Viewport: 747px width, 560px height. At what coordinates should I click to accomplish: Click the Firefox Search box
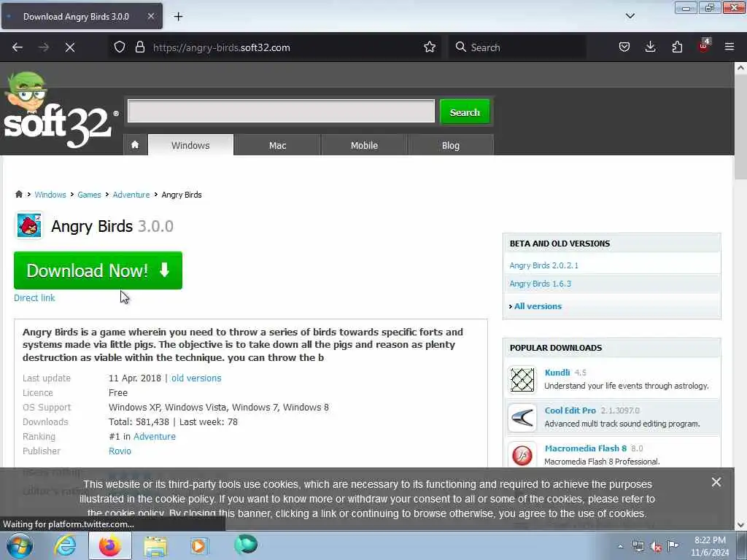coord(517,47)
